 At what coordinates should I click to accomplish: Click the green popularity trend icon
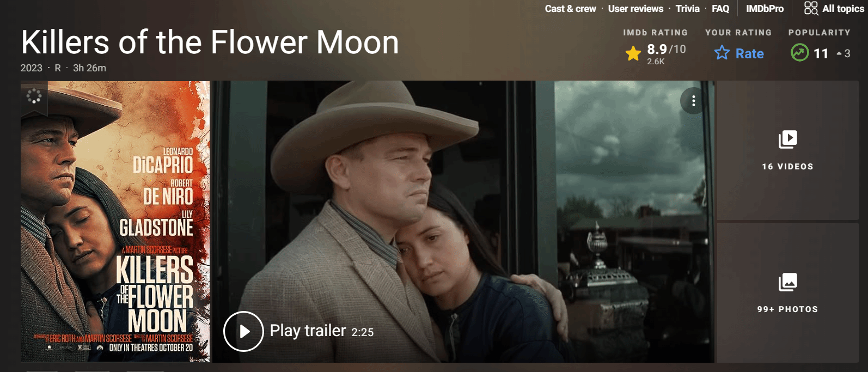pos(799,53)
